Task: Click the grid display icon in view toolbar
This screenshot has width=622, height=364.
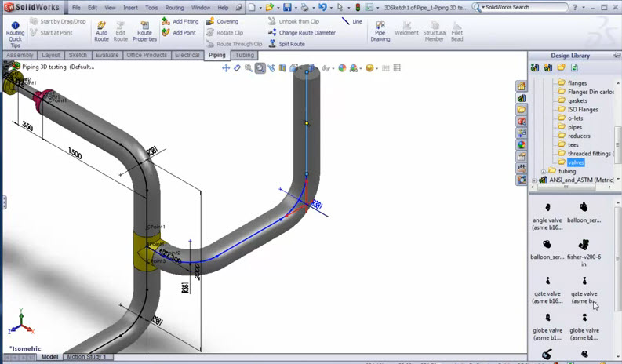Action: coord(397,68)
